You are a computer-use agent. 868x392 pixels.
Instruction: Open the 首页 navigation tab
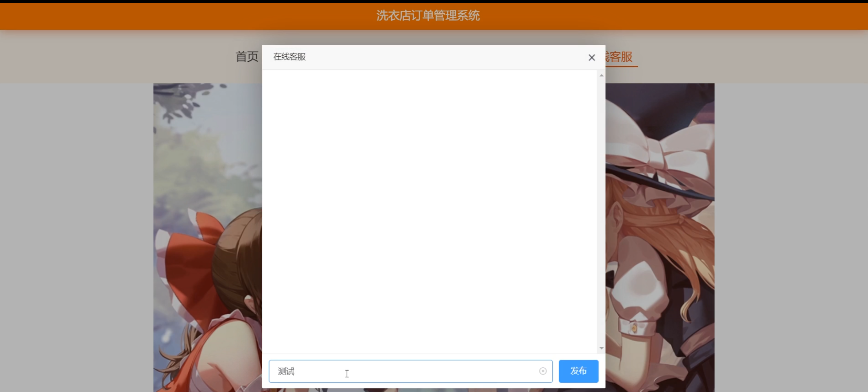tap(247, 57)
